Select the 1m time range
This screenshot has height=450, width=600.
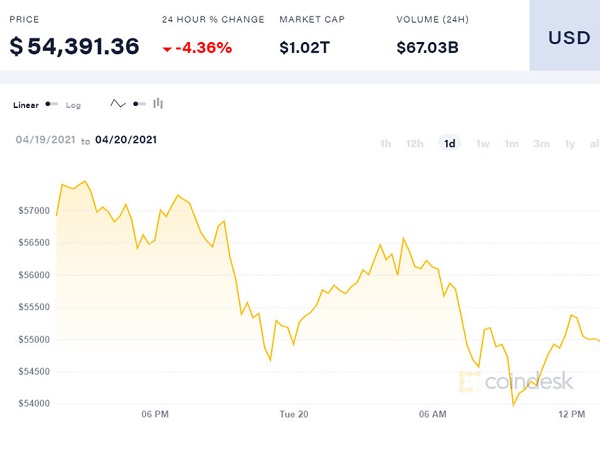point(511,144)
